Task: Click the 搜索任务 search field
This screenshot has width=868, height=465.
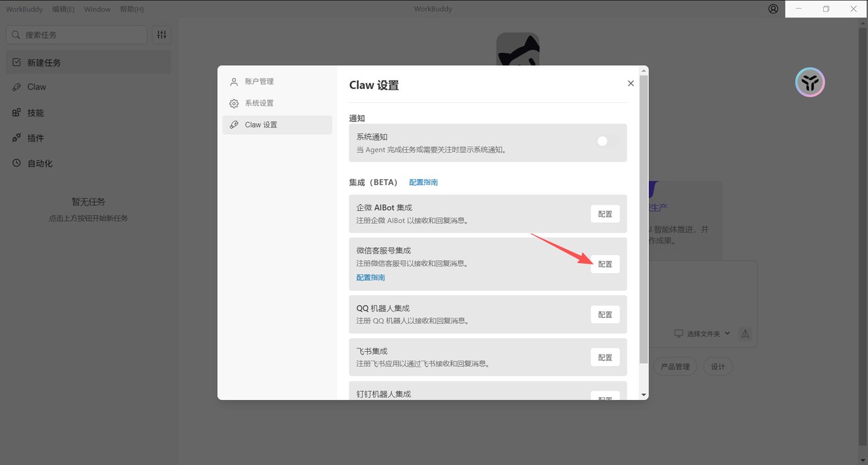Action: click(77, 35)
